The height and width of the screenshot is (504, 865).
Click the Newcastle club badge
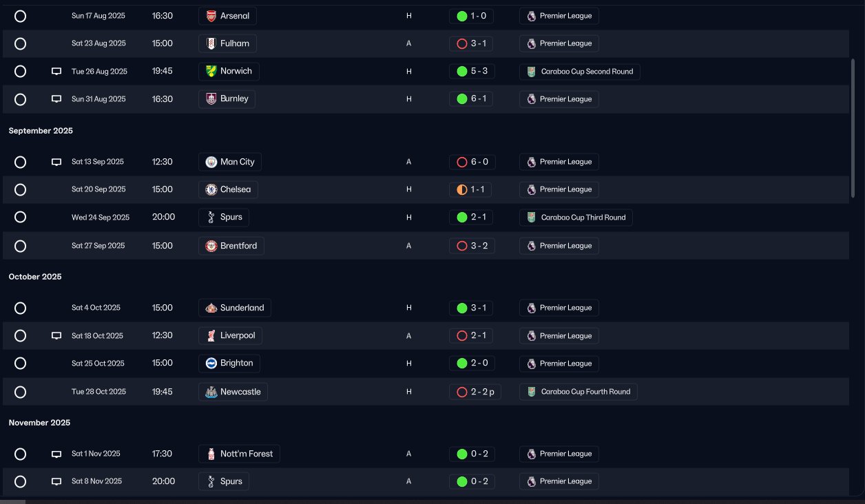(211, 392)
